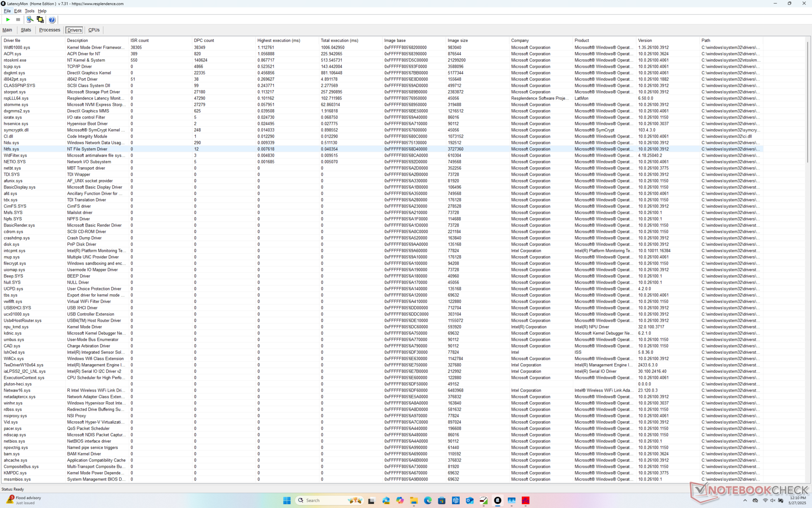The height and width of the screenshot is (508, 812).
Task: Click the taskbar clock and date
Action: click(797, 500)
